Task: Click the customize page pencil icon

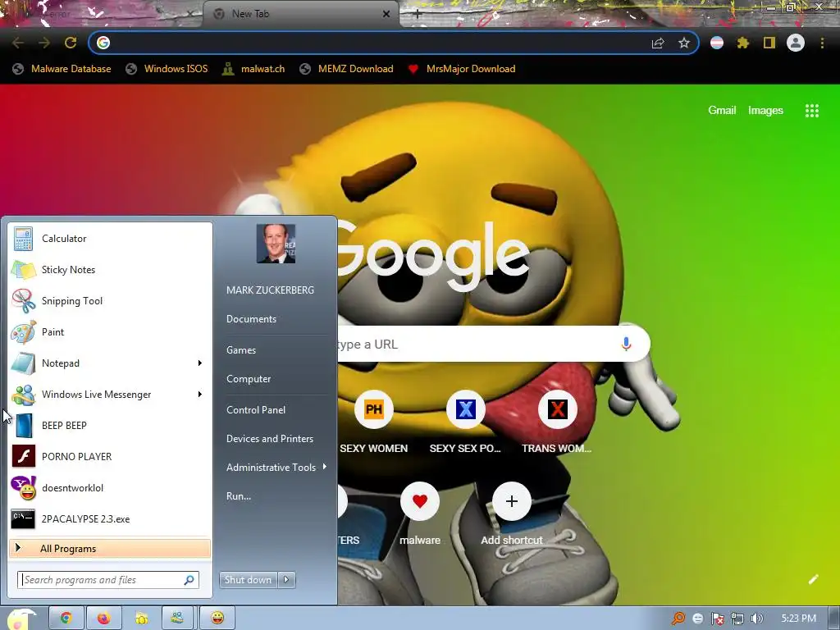Action: click(813, 579)
